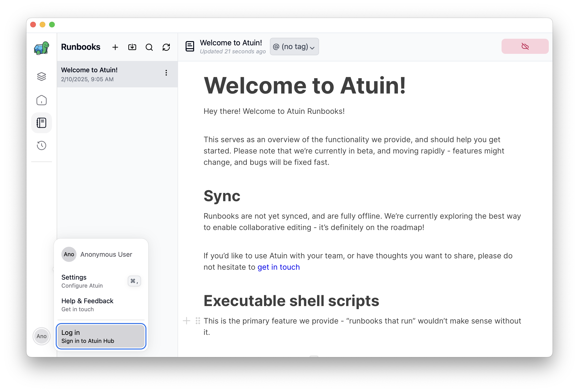Click the '2/10/2025, 9:05 AM' timestamp
The width and height of the screenshot is (579, 392).
coord(87,79)
